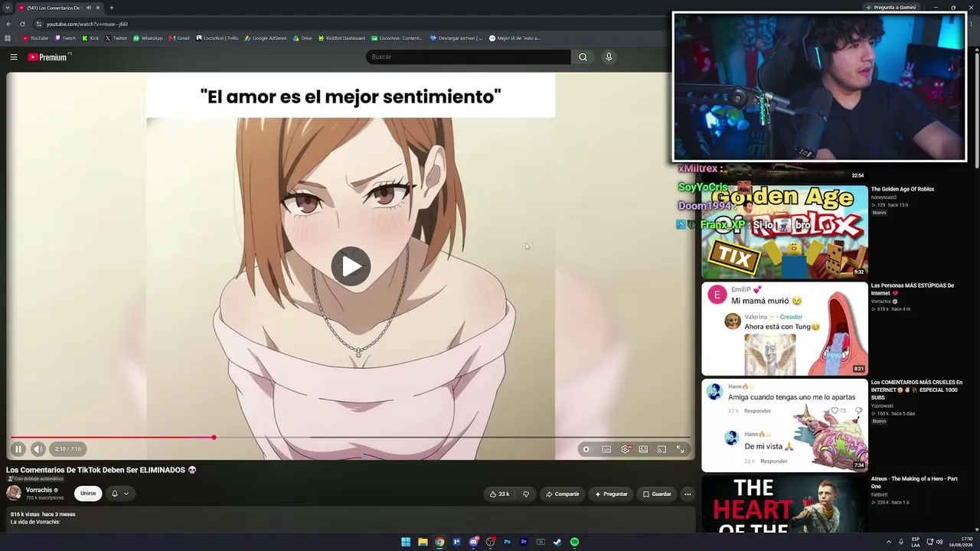980x551 pixels.
Task: Focus the Buscar search field
Action: [469, 57]
